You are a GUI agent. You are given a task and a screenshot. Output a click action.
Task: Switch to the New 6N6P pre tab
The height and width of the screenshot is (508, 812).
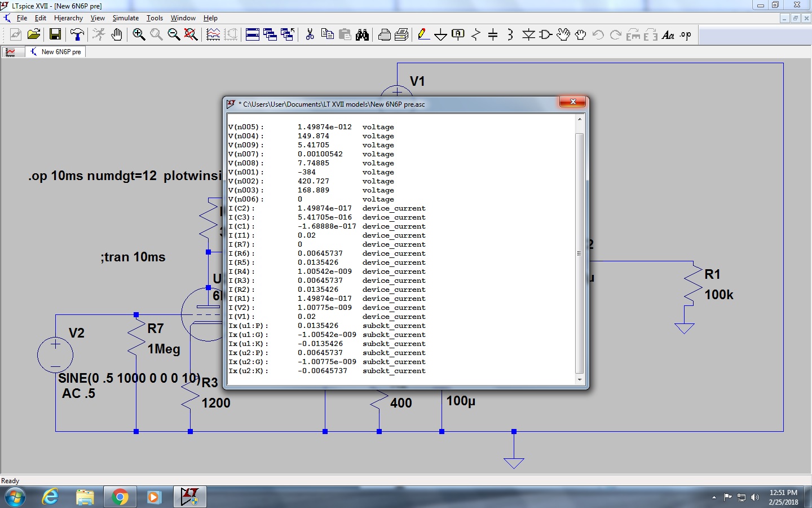click(56, 52)
